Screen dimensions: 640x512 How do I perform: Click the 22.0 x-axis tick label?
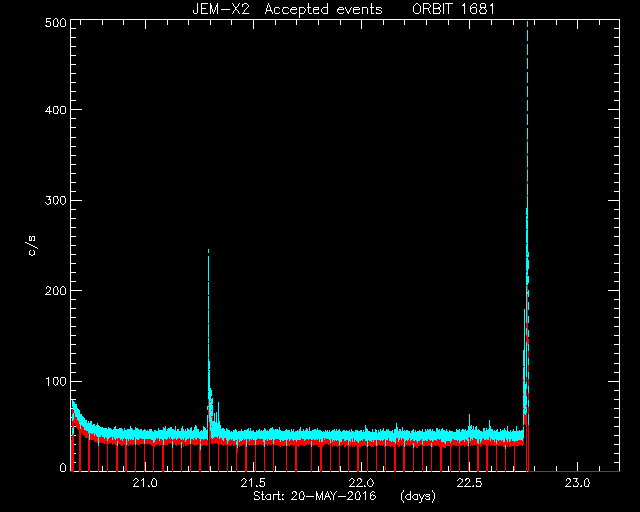click(x=361, y=483)
